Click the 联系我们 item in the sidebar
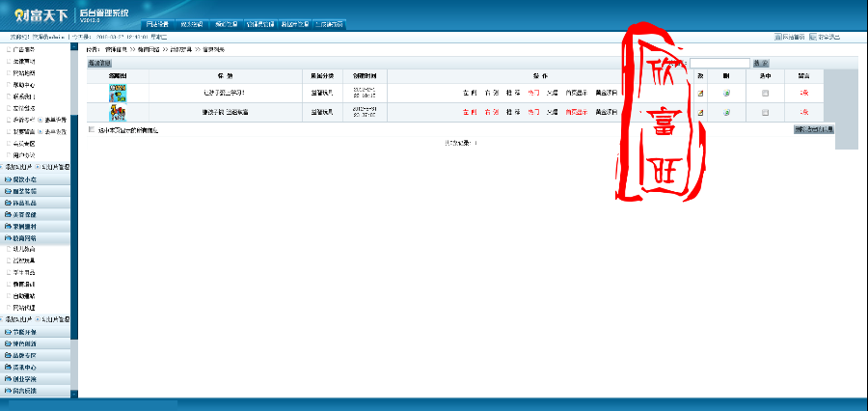868x411 pixels. click(24, 96)
